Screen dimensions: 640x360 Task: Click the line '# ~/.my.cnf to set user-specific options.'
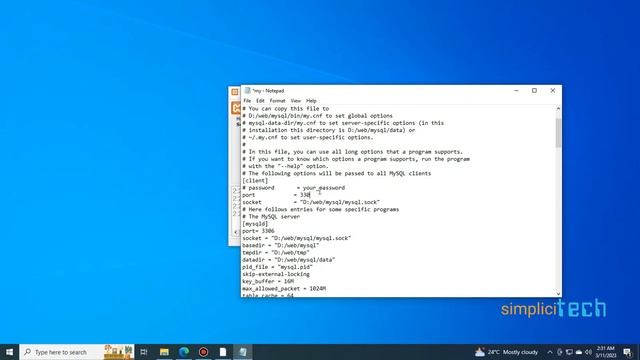(308, 138)
